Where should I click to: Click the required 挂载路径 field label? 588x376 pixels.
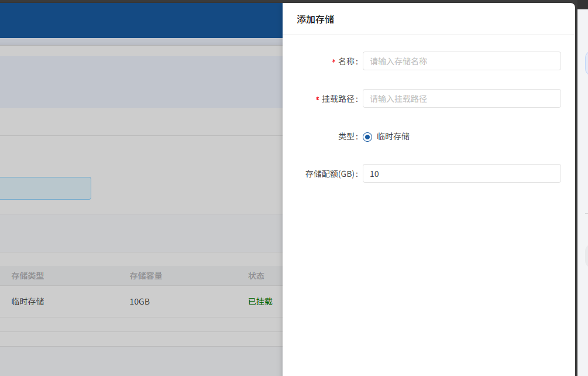(x=338, y=99)
